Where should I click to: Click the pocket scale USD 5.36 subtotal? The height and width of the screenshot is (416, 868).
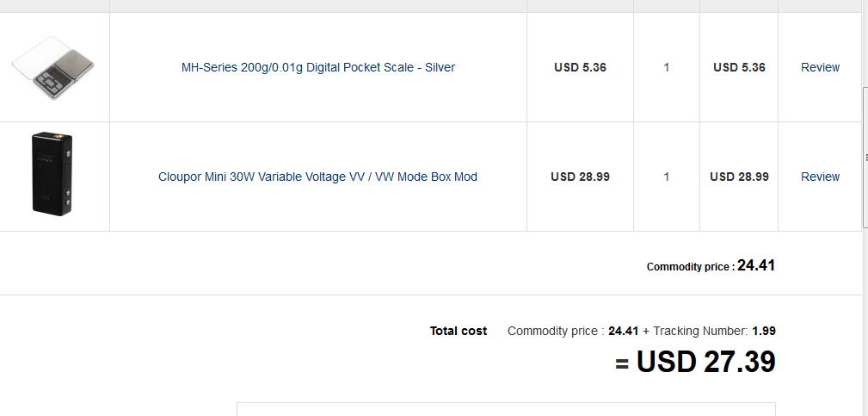coord(739,67)
